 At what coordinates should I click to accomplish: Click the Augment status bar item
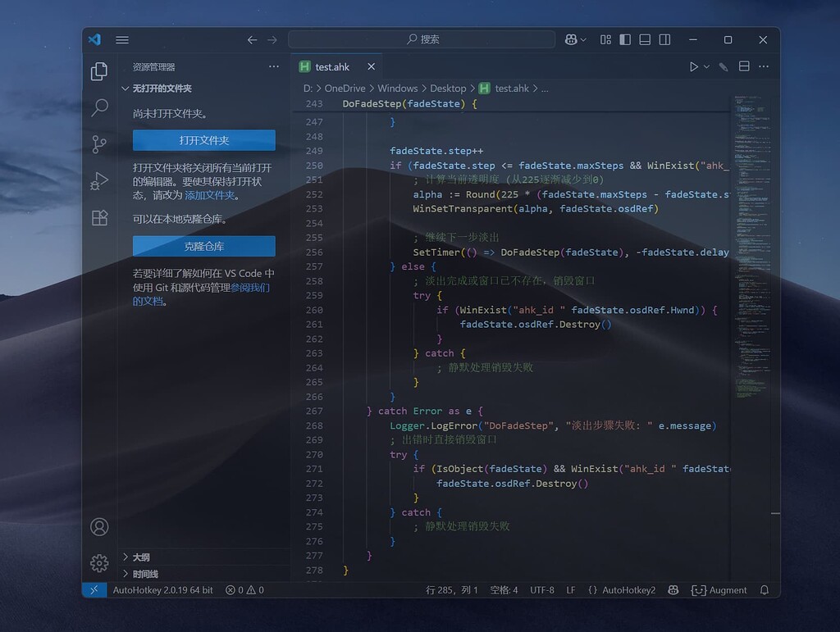coord(719,589)
